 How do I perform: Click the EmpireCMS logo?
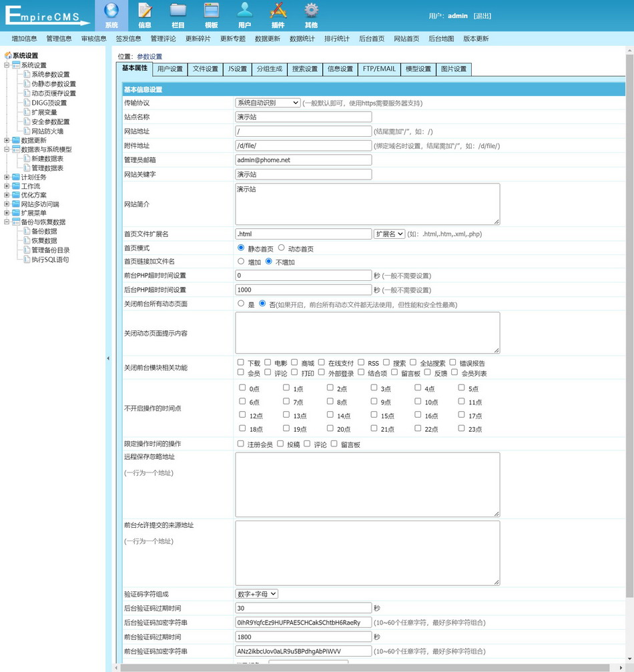(46, 15)
